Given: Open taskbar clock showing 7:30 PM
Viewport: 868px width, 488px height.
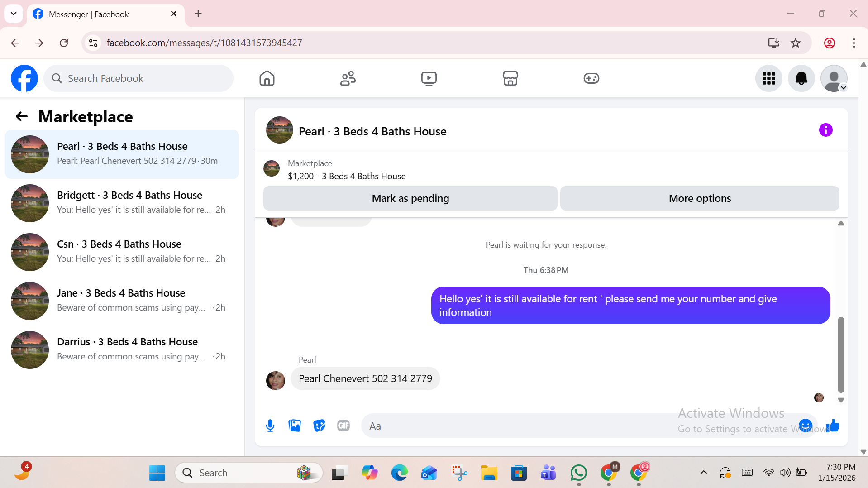Looking at the screenshot, I should (x=836, y=473).
